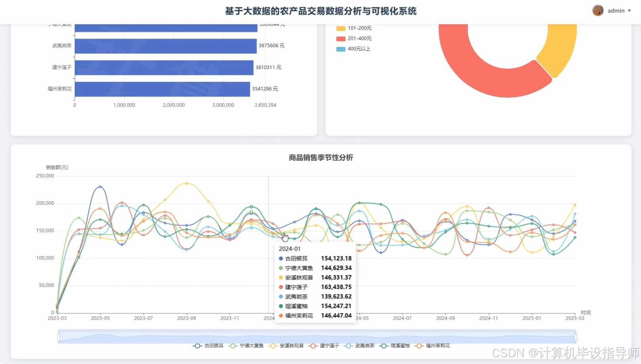Click the 3610311 元 bar value label
The height and width of the screenshot is (364, 641).
pyautogui.click(x=268, y=68)
